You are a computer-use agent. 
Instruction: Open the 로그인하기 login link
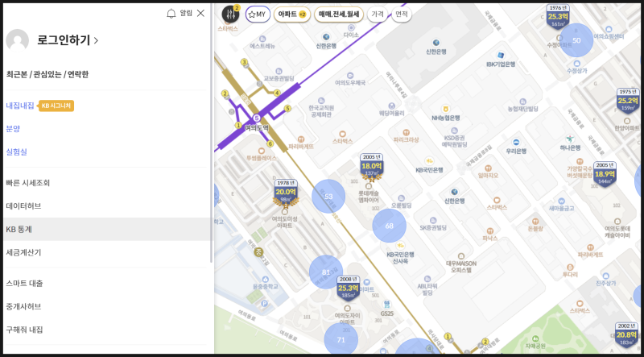pyautogui.click(x=68, y=40)
